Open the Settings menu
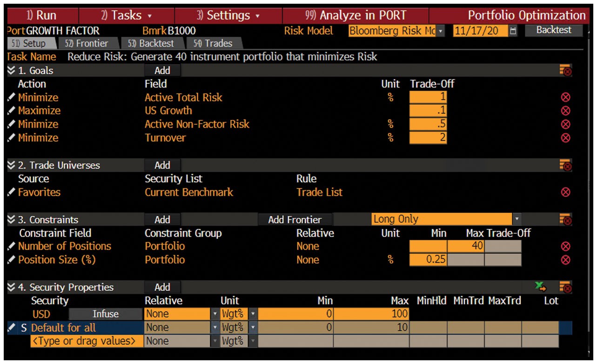 228,15
